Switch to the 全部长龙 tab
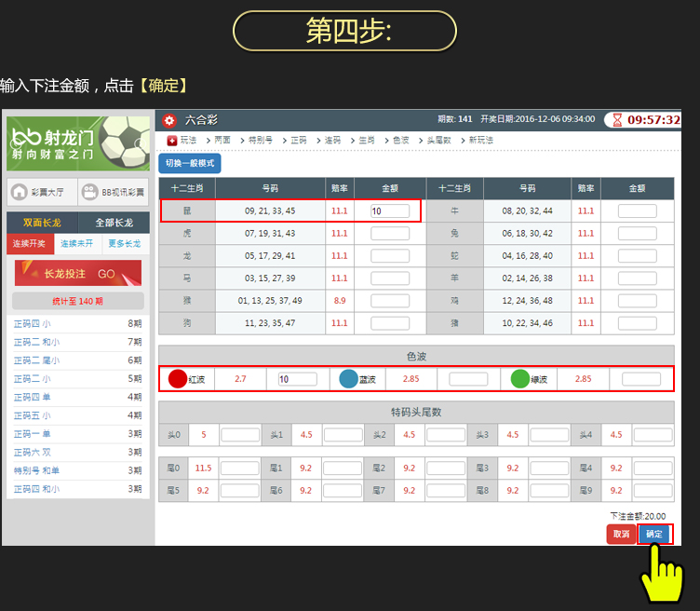The height and width of the screenshot is (611, 700). coord(113,223)
